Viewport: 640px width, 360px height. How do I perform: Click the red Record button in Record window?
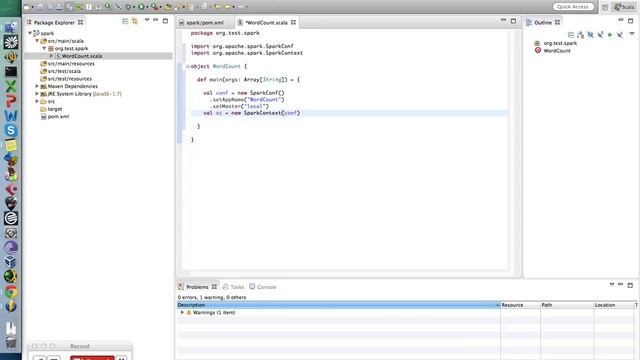[x=92, y=358]
